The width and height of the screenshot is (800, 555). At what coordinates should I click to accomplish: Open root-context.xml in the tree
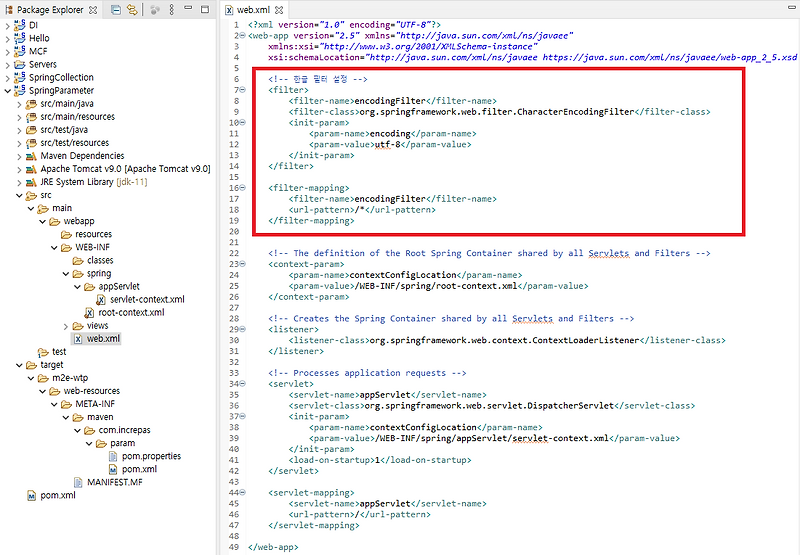(x=131, y=312)
